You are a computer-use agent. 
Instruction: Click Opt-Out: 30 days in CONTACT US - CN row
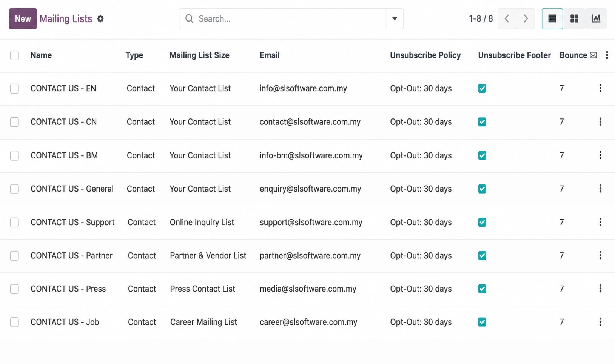coord(421,122)
